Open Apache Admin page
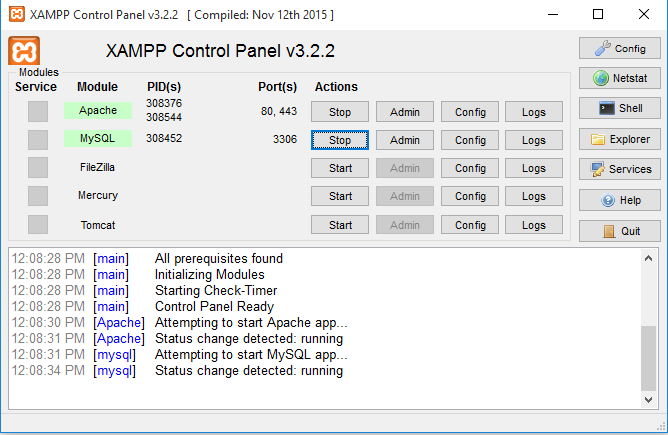The image size is (668, 435). click(405, 112)
